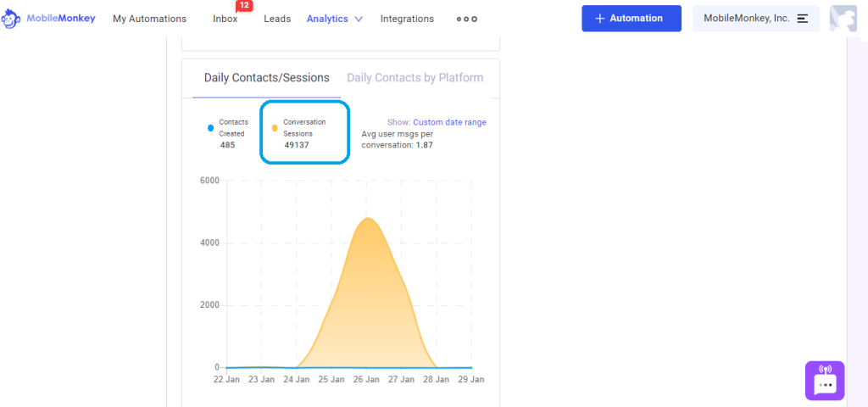Screen dimensions: 868x407
Task: Click the 23 Jan axis label
Action: [262, 380]
